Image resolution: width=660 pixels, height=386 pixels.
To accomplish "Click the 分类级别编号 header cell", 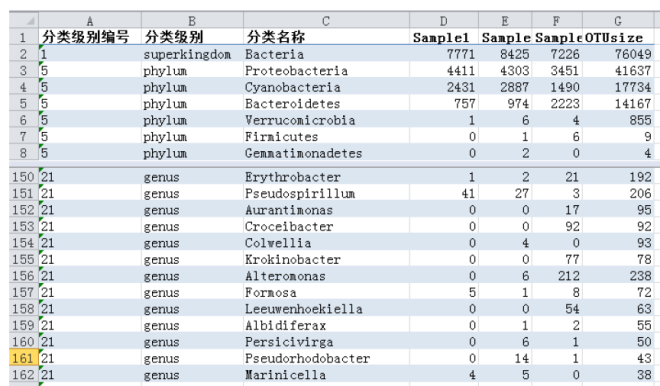I will pos(90,37).
